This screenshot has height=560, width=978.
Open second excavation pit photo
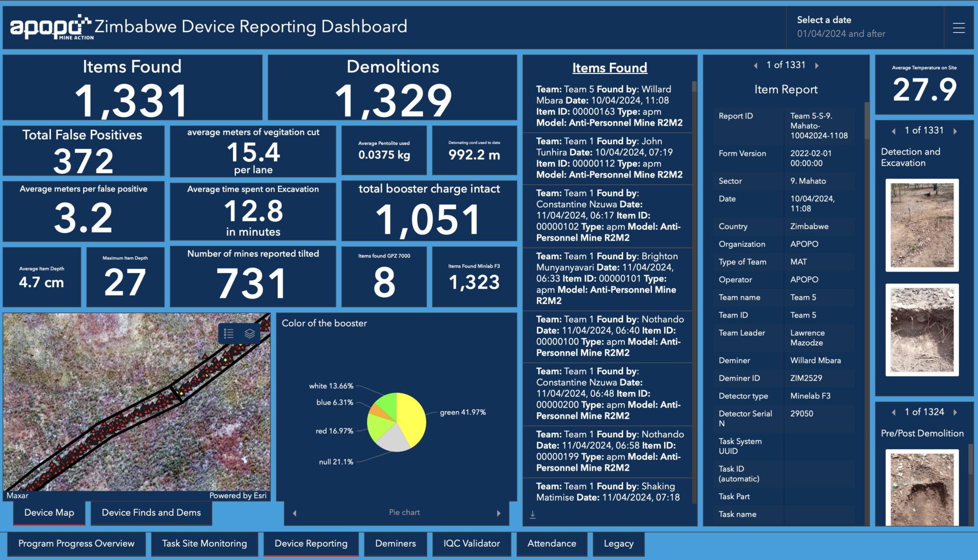click(922, 330)
